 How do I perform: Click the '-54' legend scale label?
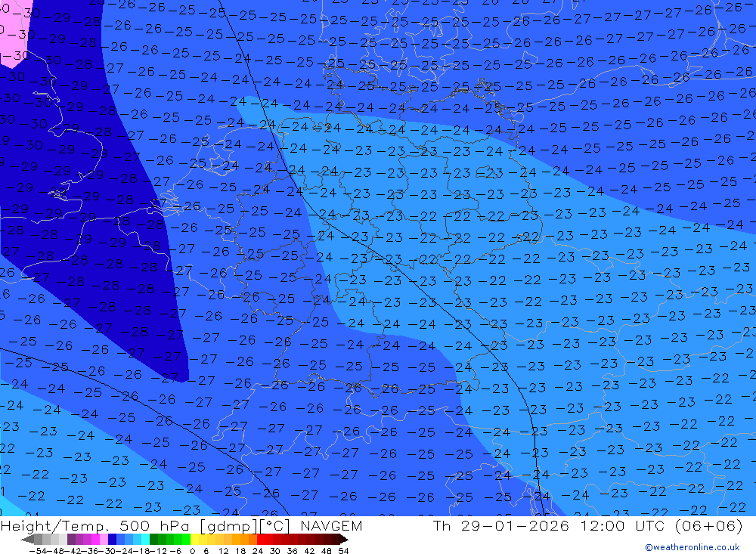coord(38,551)
